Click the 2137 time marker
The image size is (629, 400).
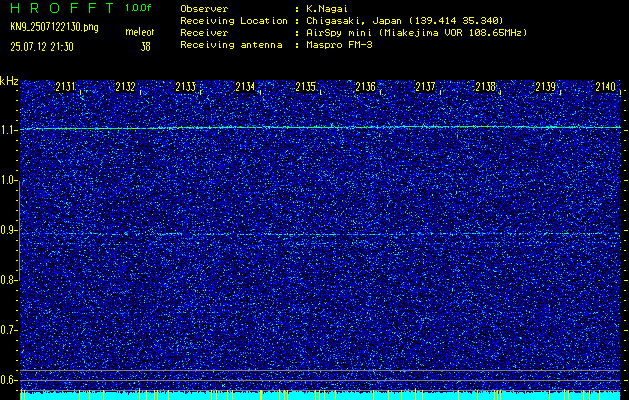(x=425, y=87)
